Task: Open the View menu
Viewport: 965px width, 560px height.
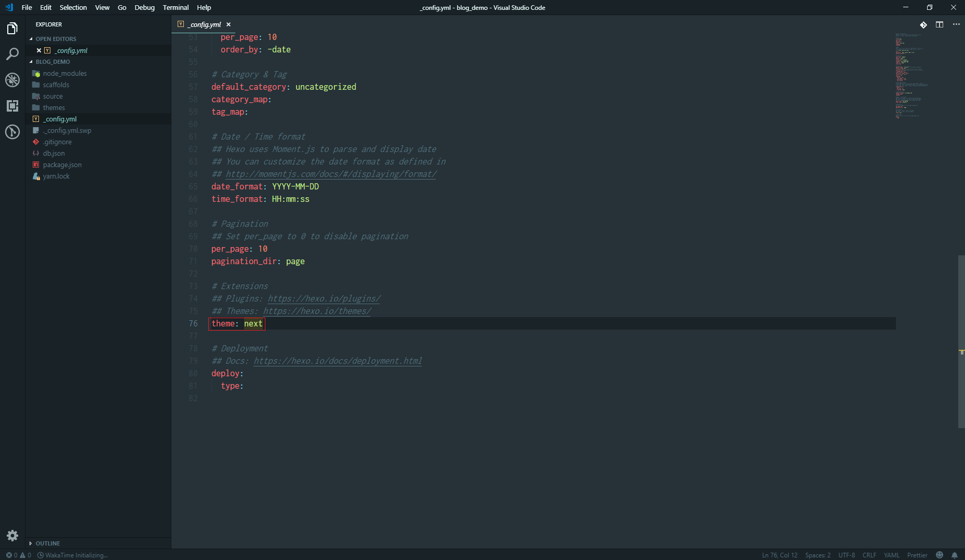Action: pos(102,7)
